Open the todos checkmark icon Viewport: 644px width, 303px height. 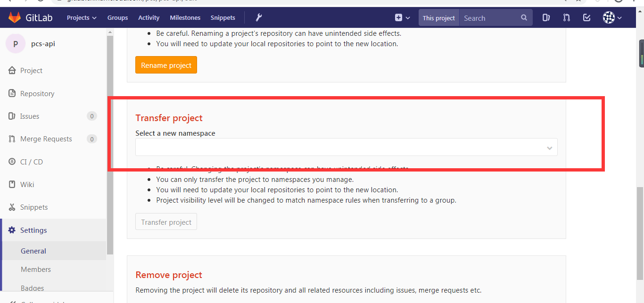point(586,17)
